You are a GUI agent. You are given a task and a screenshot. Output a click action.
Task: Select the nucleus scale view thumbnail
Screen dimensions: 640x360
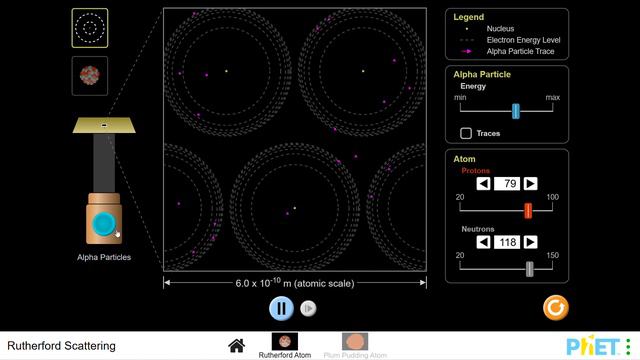[90, 76]
